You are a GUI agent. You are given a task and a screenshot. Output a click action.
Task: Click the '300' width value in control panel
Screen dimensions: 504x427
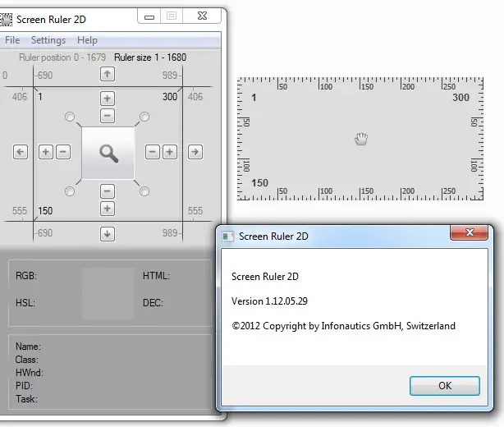tap(170, 97)
